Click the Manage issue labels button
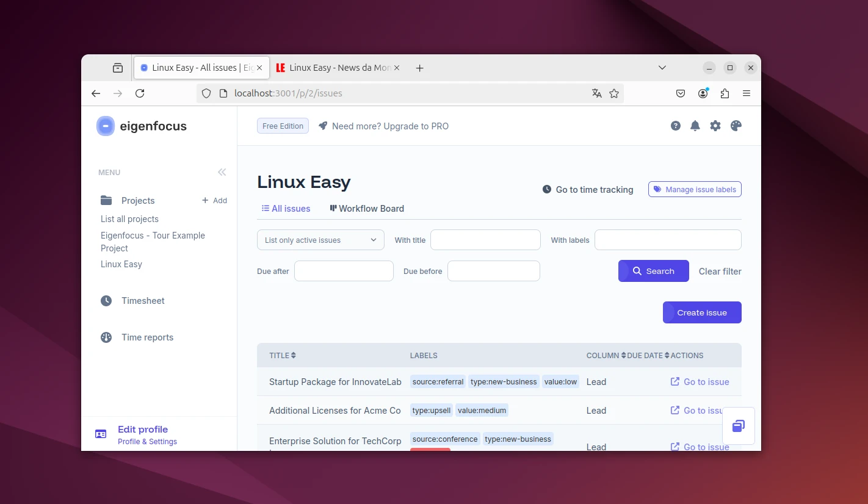 coord(695,190)
